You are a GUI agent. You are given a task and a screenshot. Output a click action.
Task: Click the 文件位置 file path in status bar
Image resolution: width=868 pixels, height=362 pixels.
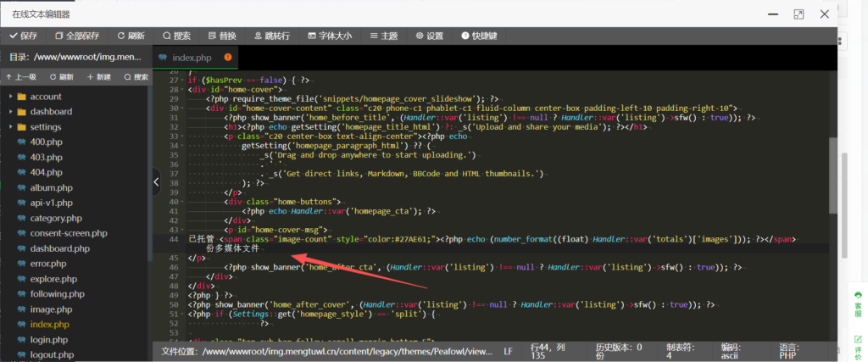[326, 351]
